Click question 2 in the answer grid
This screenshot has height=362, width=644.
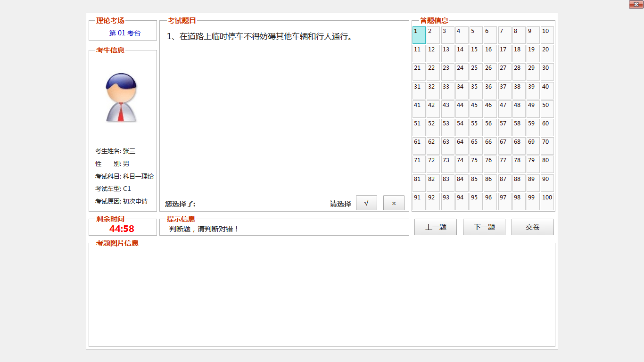pyautogui.click(x=433, y=35)
